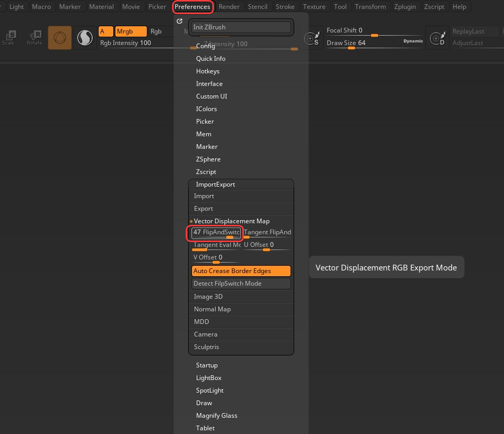This screenshot has width=504, height=434.
Task: Expand the Zscript preferences section
Action: (206, 171)
